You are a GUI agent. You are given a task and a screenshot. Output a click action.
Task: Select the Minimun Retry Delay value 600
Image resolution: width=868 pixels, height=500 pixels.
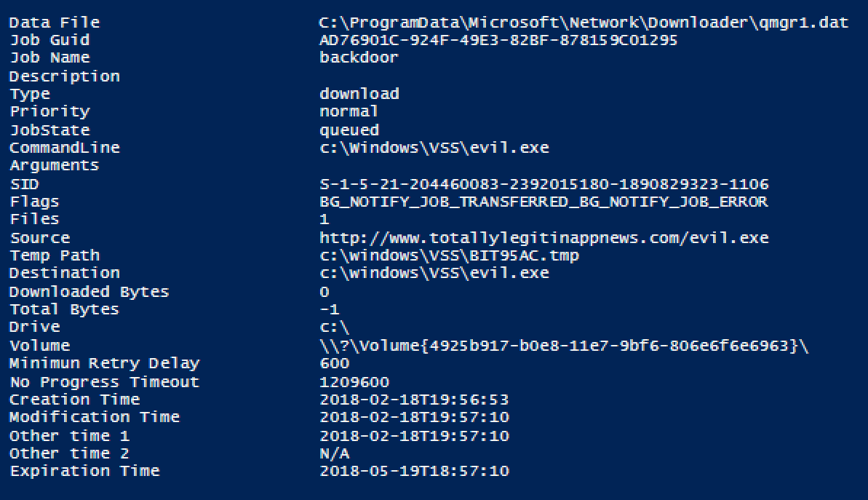(x=335, y=364)
